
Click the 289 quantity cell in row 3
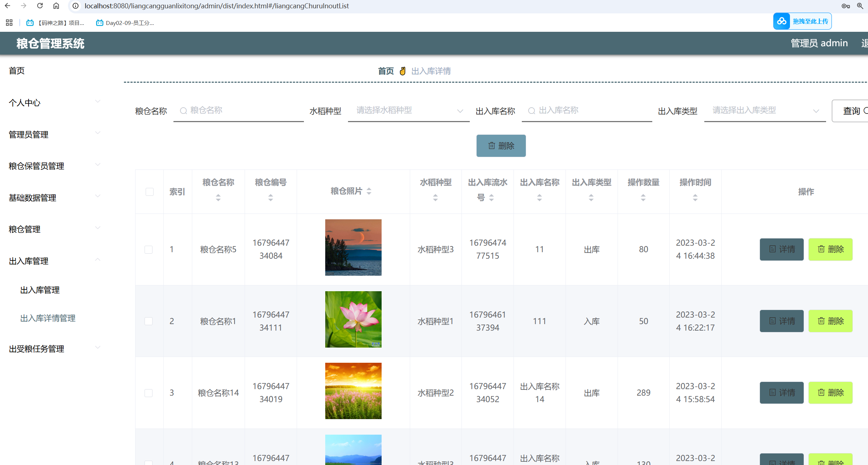point(644,393)
